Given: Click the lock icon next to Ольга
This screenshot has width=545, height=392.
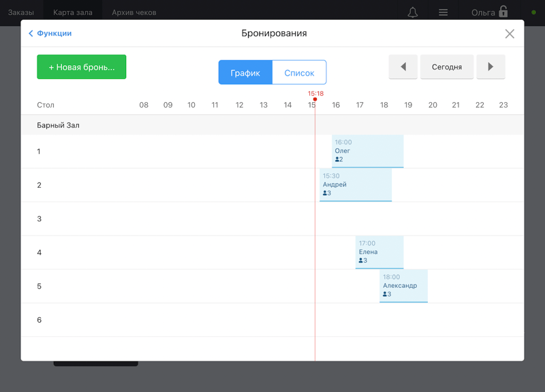Looking at the screenshot, I should coord(503,12).
